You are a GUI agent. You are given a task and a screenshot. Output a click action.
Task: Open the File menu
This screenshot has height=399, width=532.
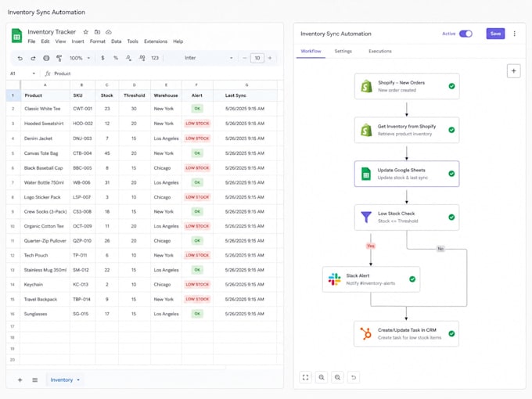pos(31,41)
